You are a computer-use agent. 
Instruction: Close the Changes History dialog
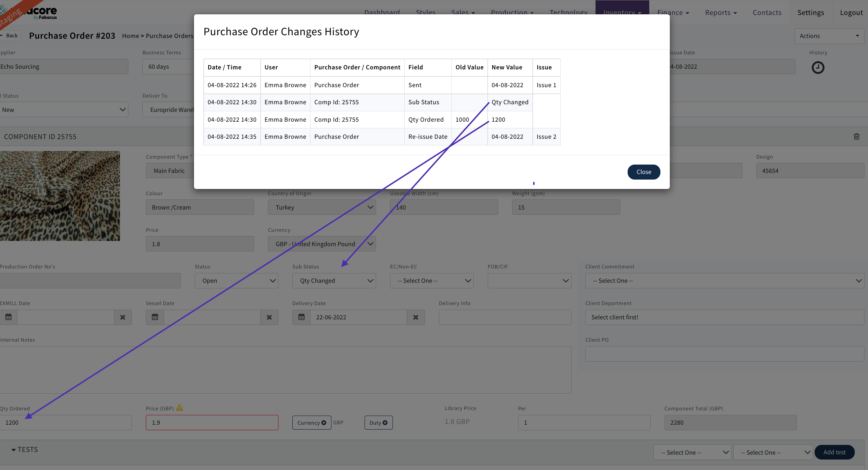point(643,172)
